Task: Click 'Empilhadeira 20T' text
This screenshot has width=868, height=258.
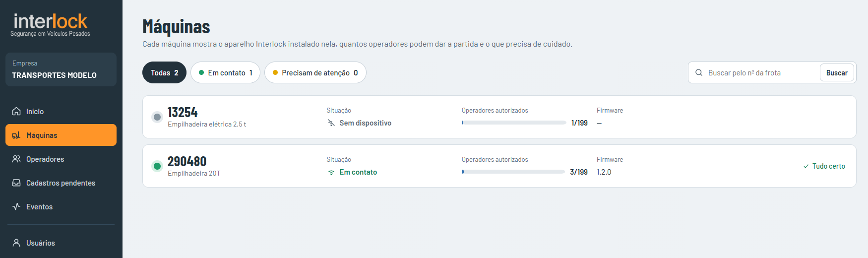Action: [x=194, y=173]
